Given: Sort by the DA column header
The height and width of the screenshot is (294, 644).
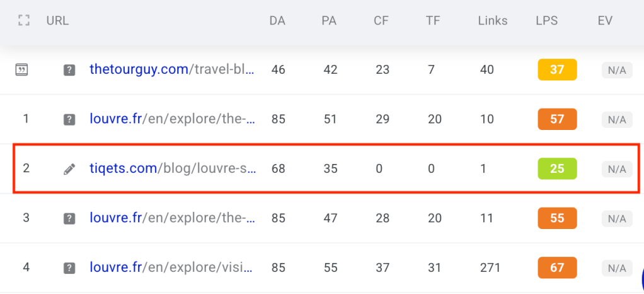Looking at the screenshot, I should (277, 21).
